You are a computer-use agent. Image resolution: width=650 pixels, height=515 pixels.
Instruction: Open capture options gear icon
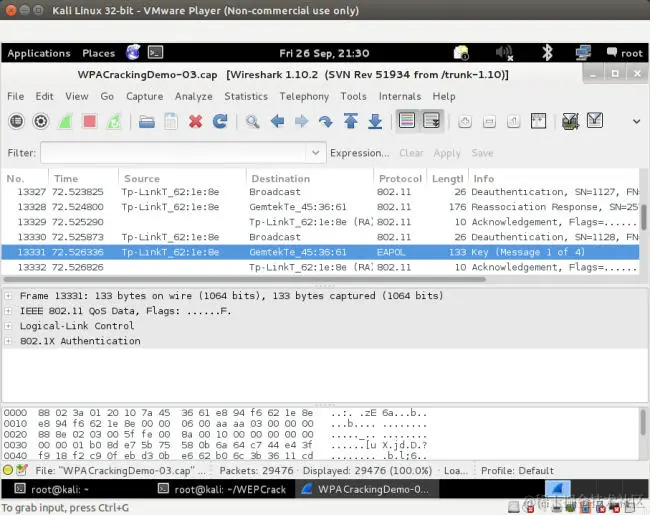[x=41, y=121]
